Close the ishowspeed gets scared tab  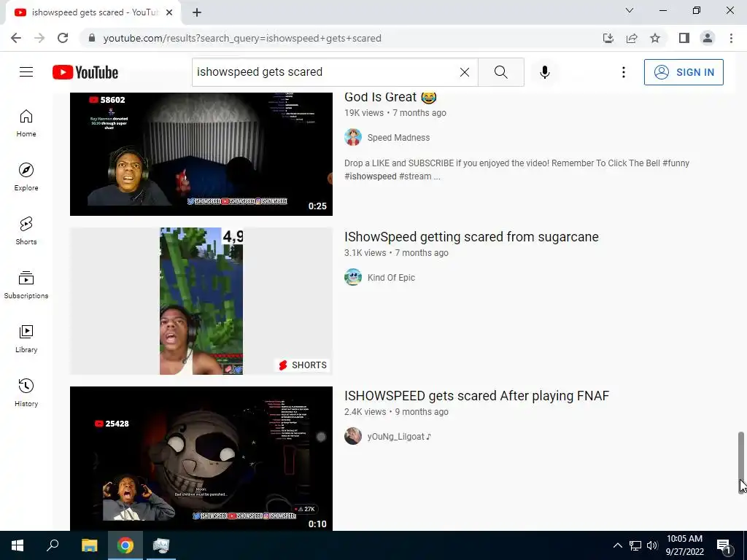[169, 12]
